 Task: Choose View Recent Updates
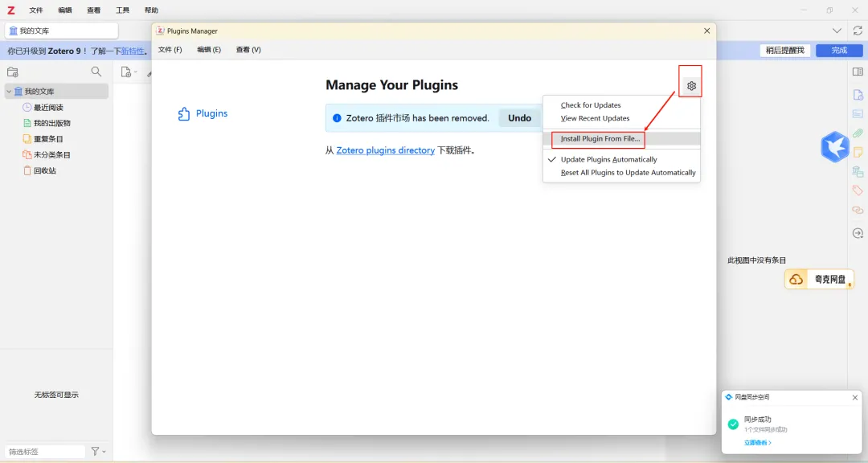[621, 118]
